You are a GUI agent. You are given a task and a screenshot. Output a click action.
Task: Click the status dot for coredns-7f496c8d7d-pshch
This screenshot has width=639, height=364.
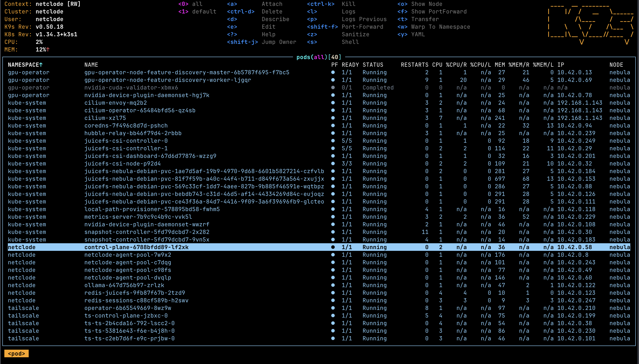click(x=333, y=126)
